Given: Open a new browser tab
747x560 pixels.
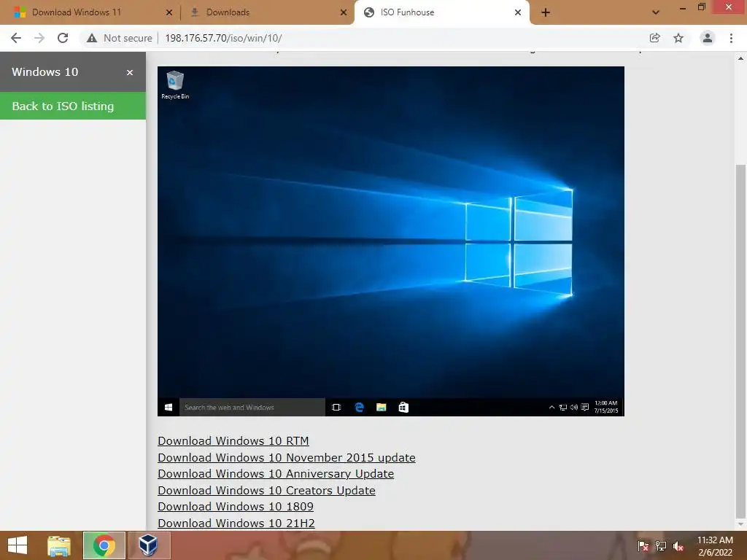Looking at the screenshot, I should 546,12.
